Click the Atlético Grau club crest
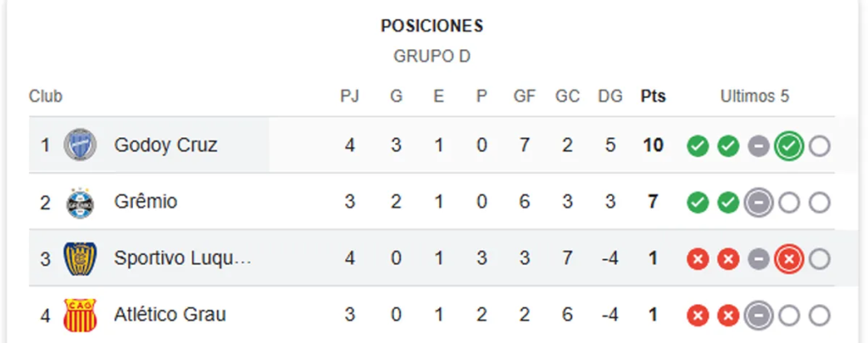The width and height of the screenshot is (868, 343). [81, 315]
